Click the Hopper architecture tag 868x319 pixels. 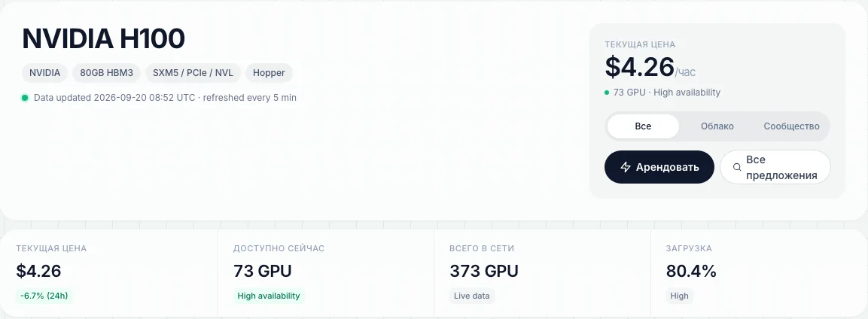[x=269, y=72]
